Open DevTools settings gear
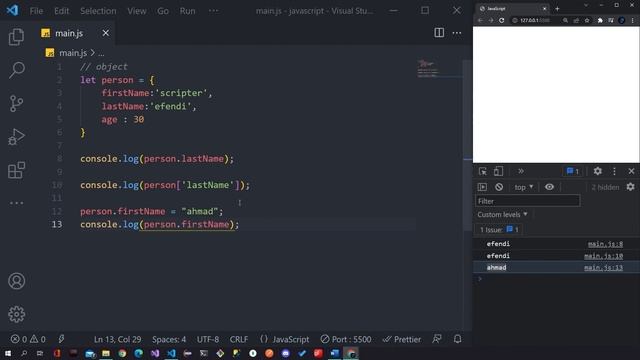 [598, 171]
